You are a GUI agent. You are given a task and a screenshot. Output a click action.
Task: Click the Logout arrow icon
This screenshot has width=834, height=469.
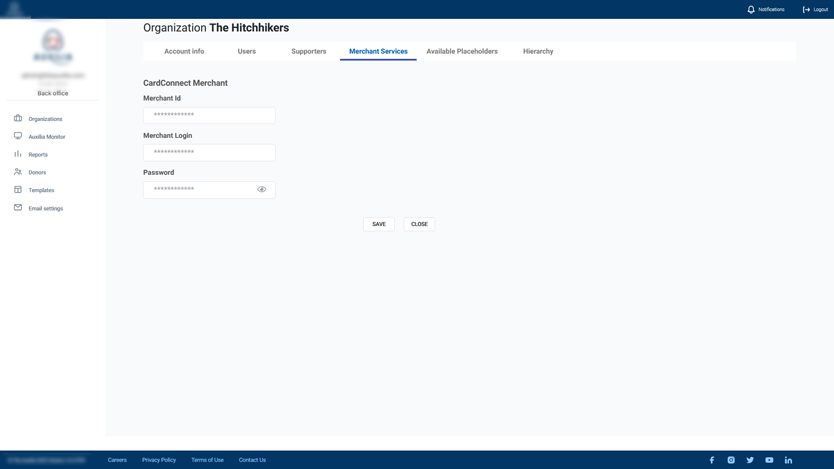[806, 9]
